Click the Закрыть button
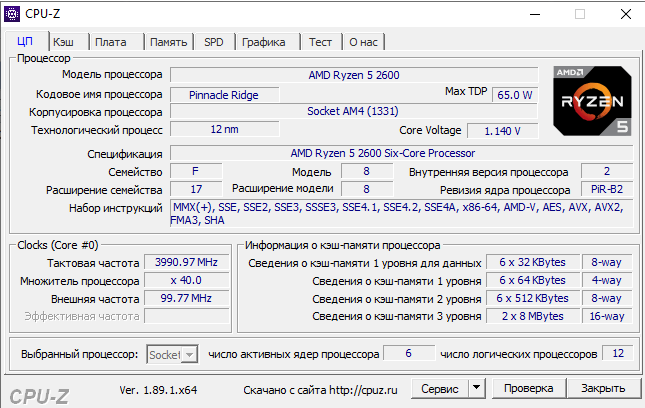The height and width of the screenshot is (408, 645). 603,388
